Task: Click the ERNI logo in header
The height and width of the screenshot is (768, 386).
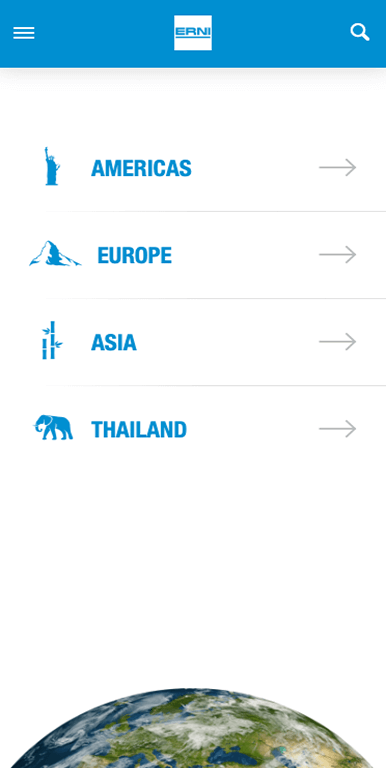Action: point(193,33)
